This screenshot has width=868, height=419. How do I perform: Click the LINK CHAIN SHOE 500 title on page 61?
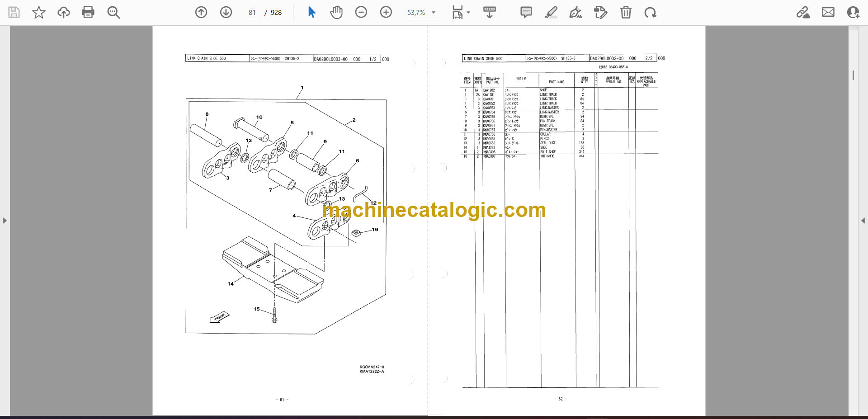pyautogui.click(x=207, y=58)
